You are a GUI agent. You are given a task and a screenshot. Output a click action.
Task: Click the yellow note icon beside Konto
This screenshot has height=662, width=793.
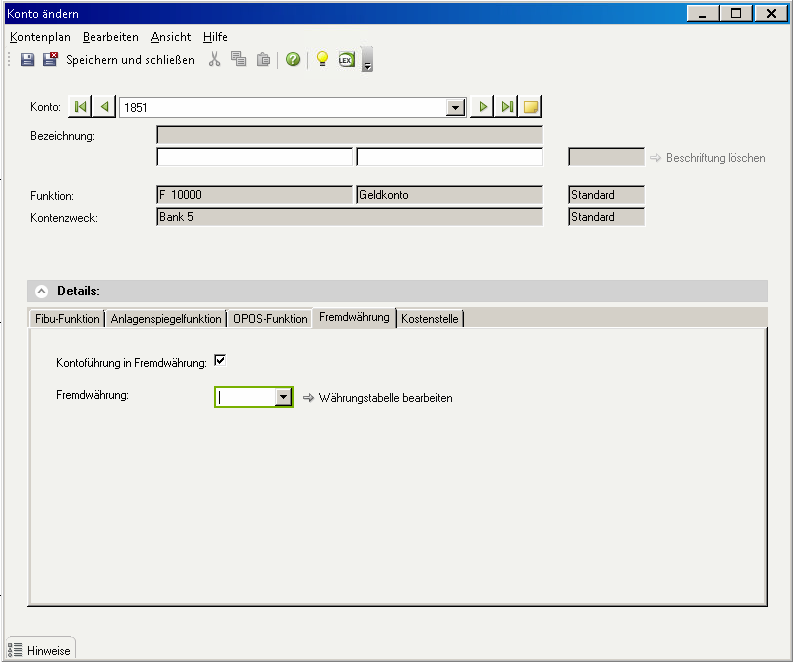pyautogui.click(x=531, y=107)
